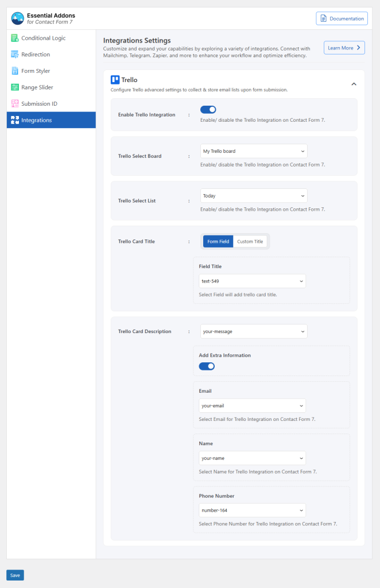Click the Field Title label

[x=210, y=266]
